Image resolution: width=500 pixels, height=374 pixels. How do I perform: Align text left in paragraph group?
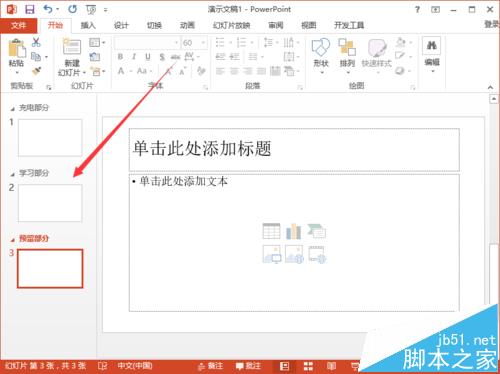pyautogui.click(x=220, y=71)
